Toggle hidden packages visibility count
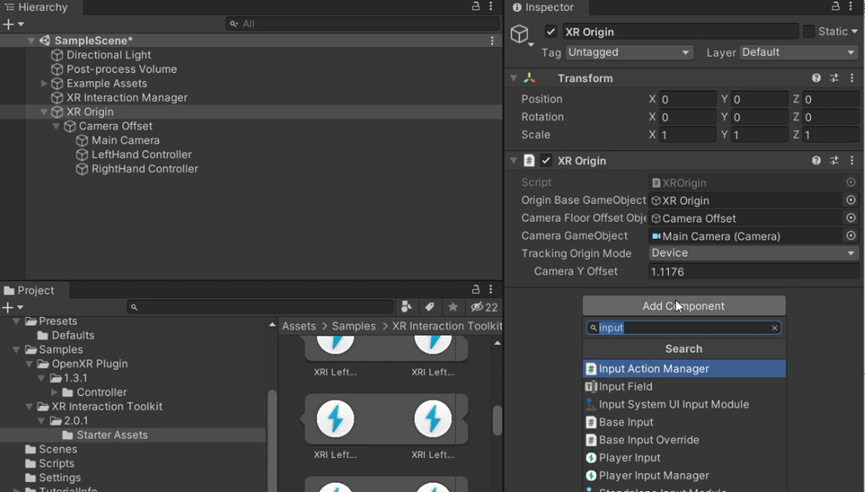 click(x=484, y=307)
